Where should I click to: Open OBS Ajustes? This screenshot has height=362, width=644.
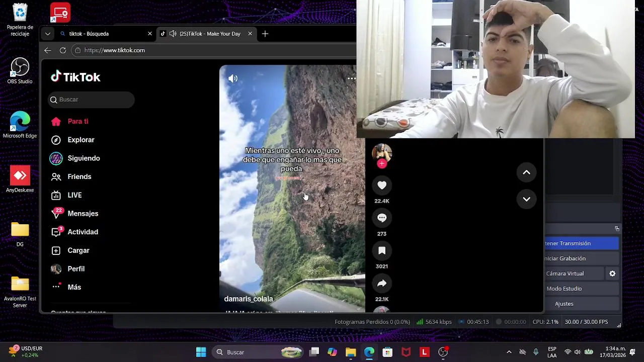[x=582, y=304]
